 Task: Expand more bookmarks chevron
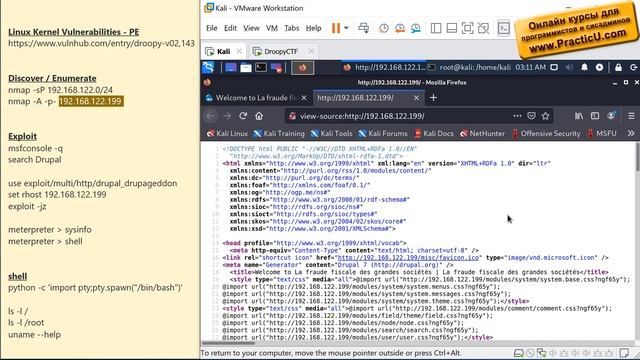point(631,133)
